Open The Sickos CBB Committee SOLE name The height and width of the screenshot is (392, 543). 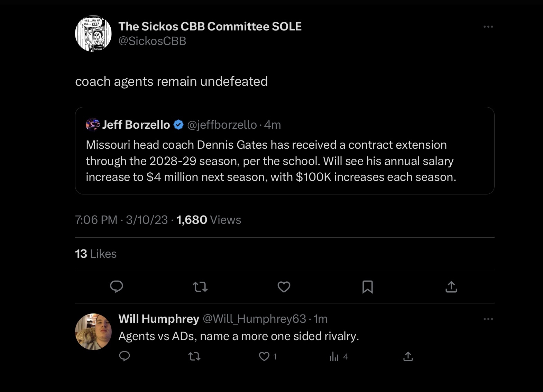(x=210, y=26)
